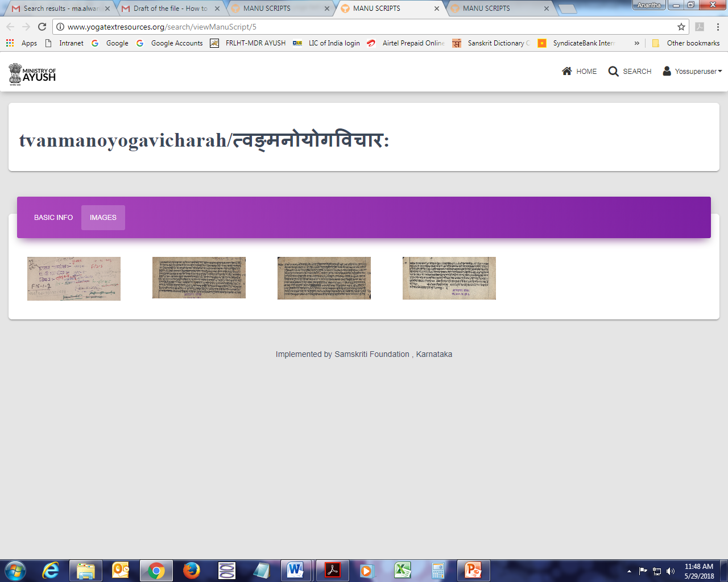Switch to the Draft of the file Gmail tab
Screen dimensions: 728x582
pyautogui.click(x=169, y=9)
